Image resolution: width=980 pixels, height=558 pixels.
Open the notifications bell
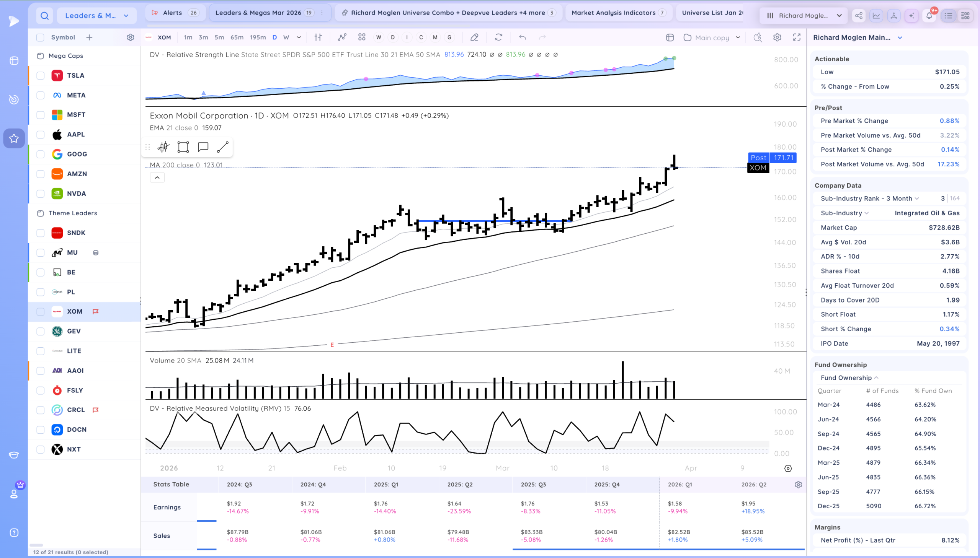pos(929,16)
